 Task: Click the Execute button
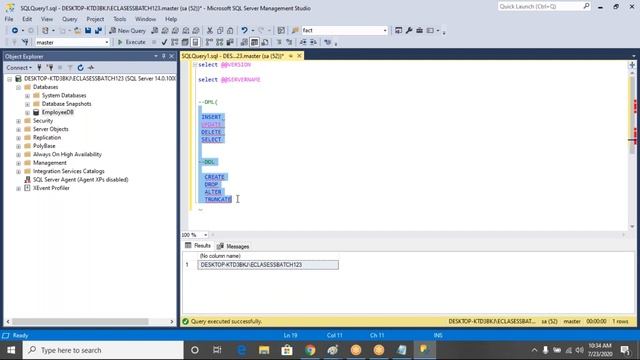click(131, 42)
